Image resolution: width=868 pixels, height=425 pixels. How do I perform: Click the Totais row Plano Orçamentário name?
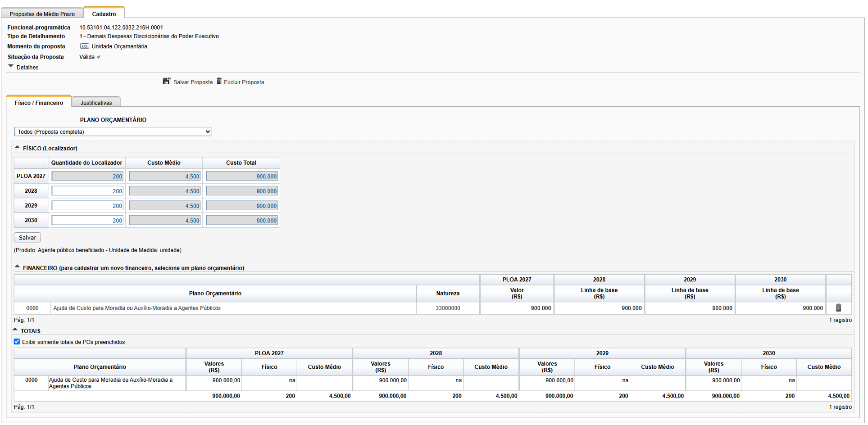point(111,383)
